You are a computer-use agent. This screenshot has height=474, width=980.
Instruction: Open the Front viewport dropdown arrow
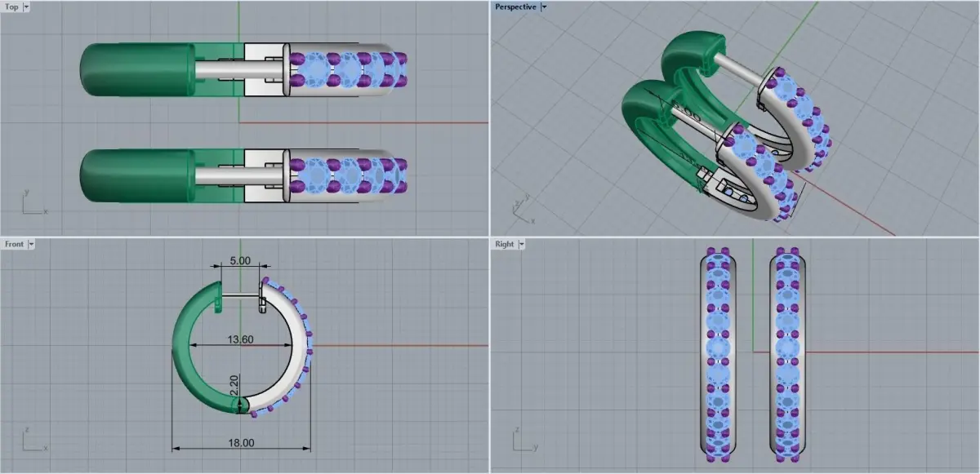(x=30, y=244)
